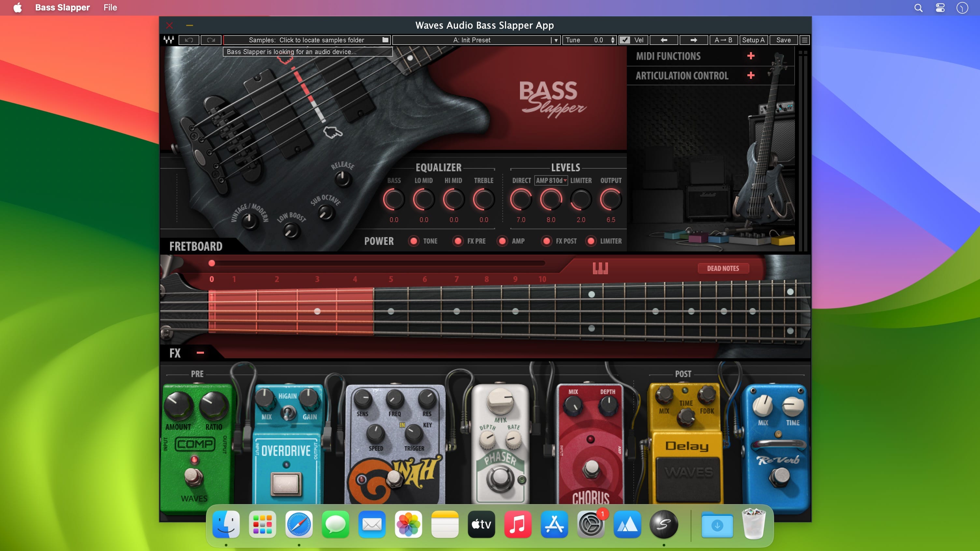Toggle the FX PRE power button

(458, 241)
